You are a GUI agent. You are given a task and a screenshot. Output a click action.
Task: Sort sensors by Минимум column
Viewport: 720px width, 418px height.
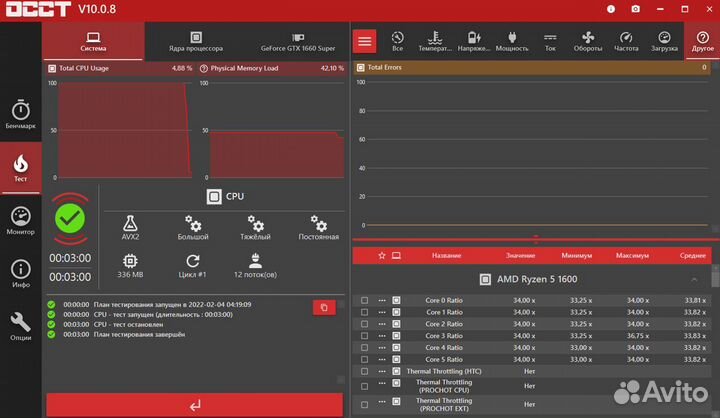tap(577, 255)
